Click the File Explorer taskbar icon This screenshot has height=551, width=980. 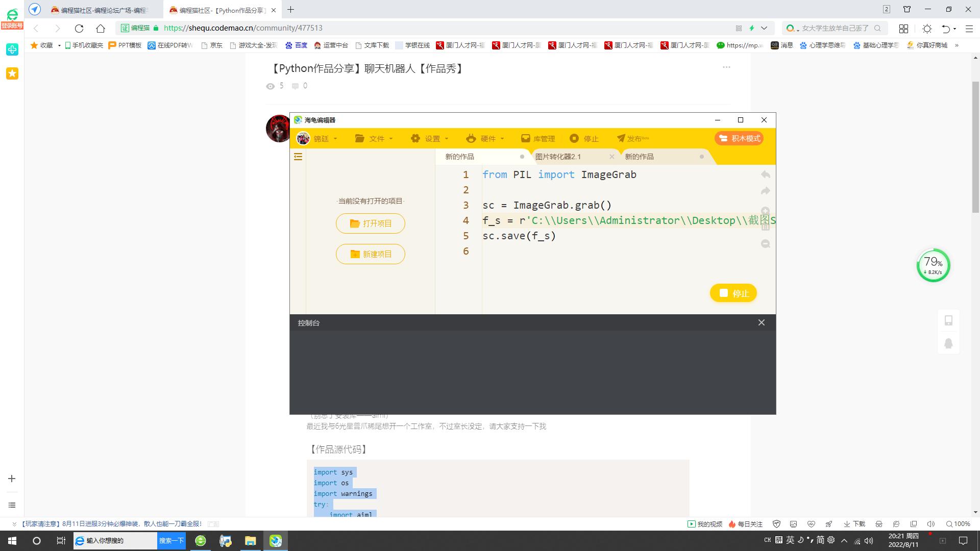[250, 541]
